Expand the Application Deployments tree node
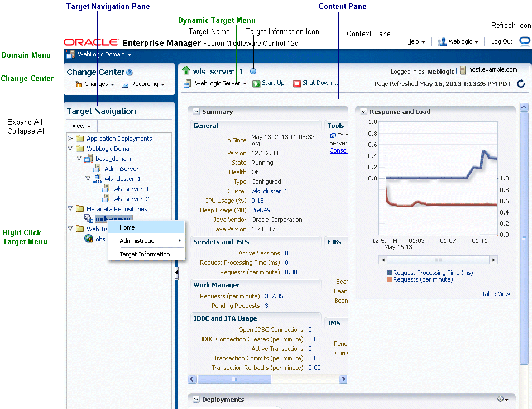Viewport: 532px width, 409px height. (70, 138)
